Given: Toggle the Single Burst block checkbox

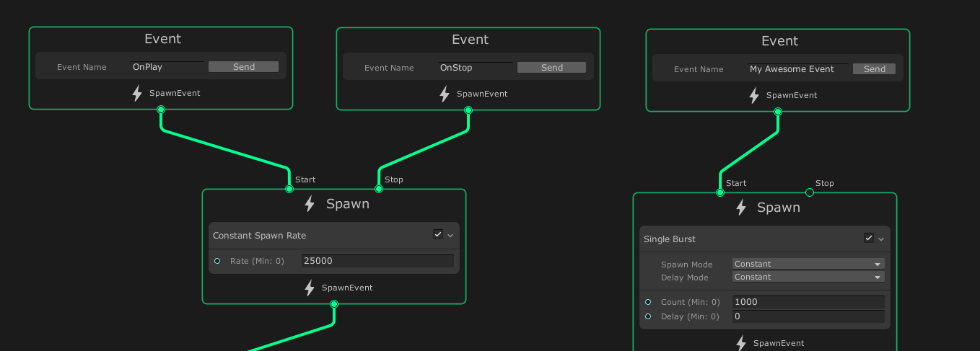Looking at the screenshot, I should [x=869, y=238].
